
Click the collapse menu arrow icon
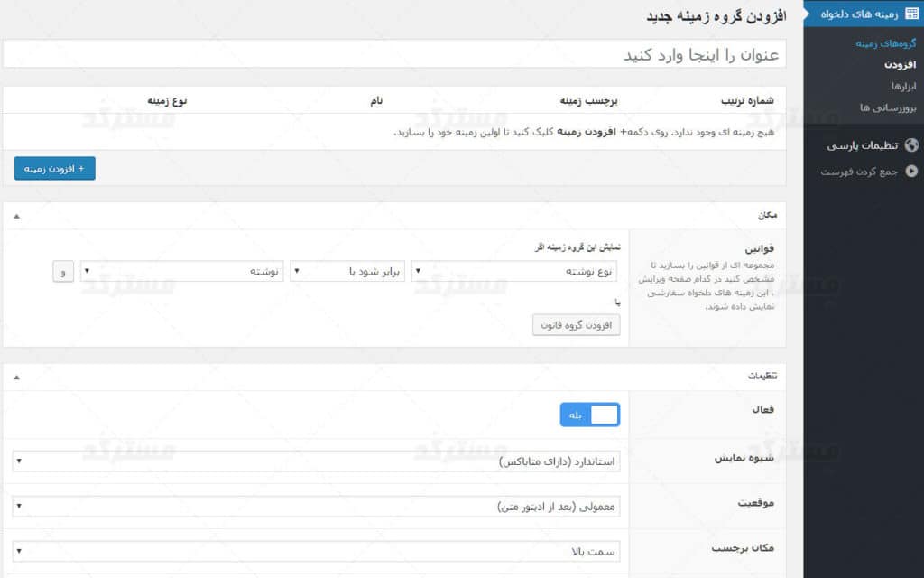(911, 172)
